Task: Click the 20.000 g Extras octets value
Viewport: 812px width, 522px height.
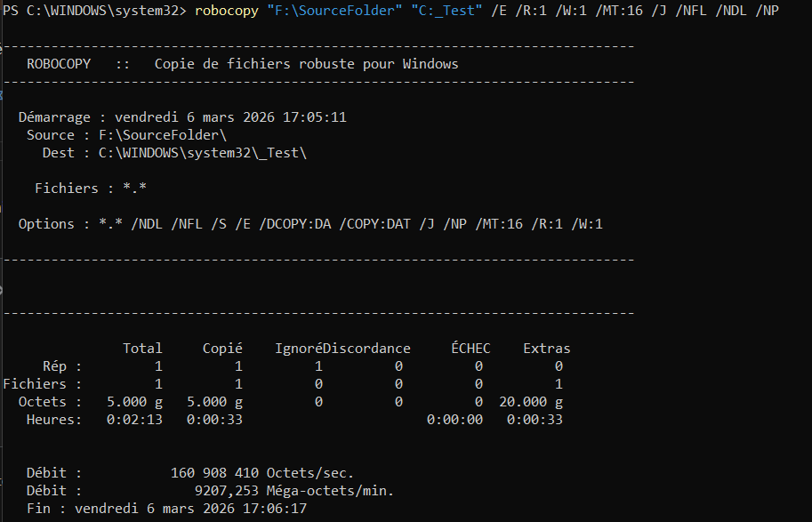Action: tap(531, 402)
